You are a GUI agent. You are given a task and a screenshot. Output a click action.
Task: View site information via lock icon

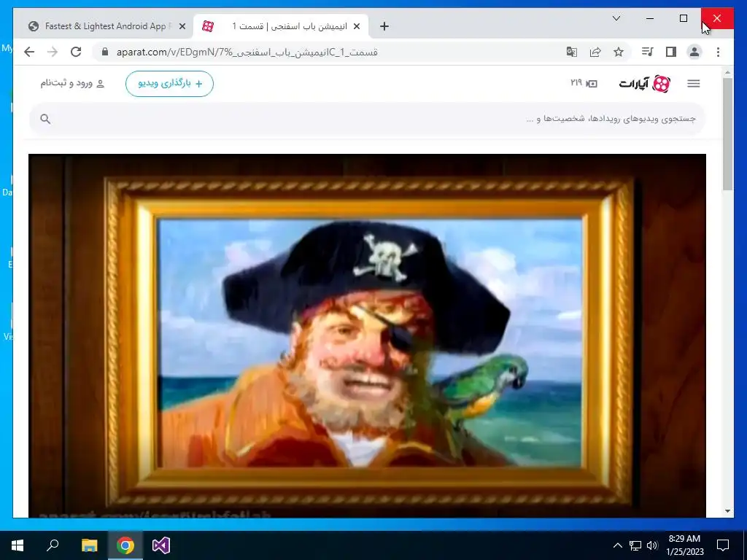click(105, 52)
